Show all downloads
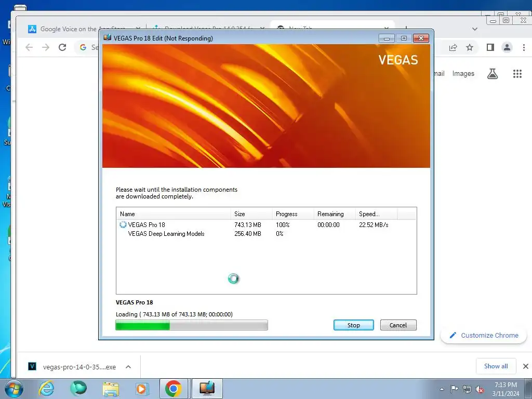This screenshot has height=399, width=532. (x=496, y=366)
